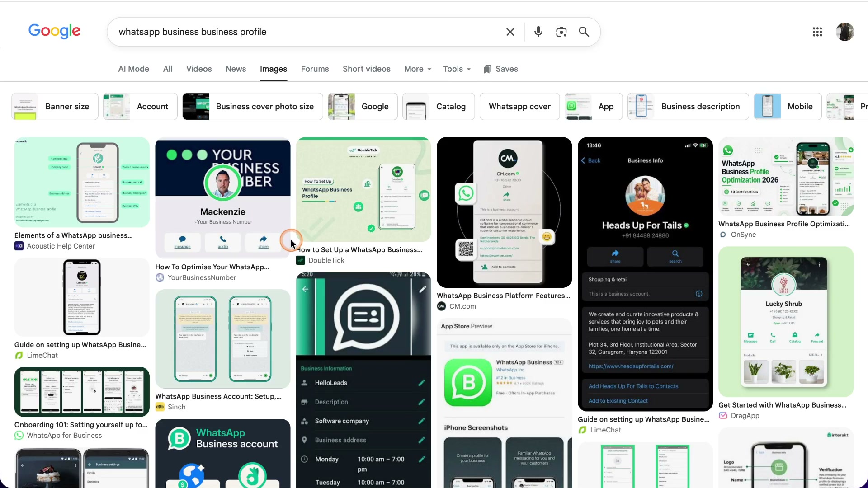
Task: Open 'WhatsApp Business Profile Optimizati...' link
Action: coord(784,224)
